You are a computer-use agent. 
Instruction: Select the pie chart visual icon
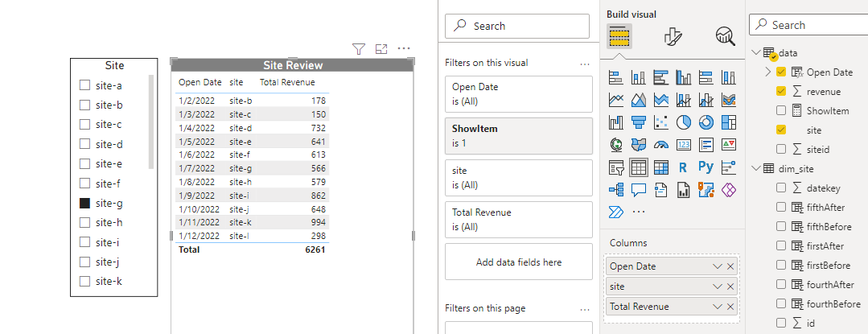[x=684, y=122]
